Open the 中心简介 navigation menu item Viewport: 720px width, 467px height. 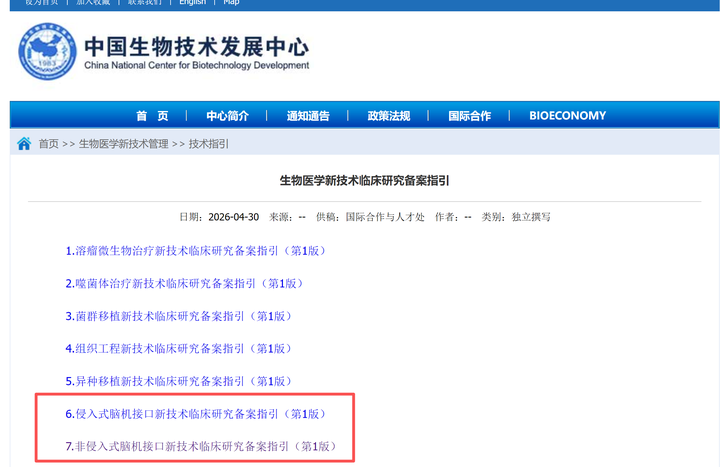227,116
